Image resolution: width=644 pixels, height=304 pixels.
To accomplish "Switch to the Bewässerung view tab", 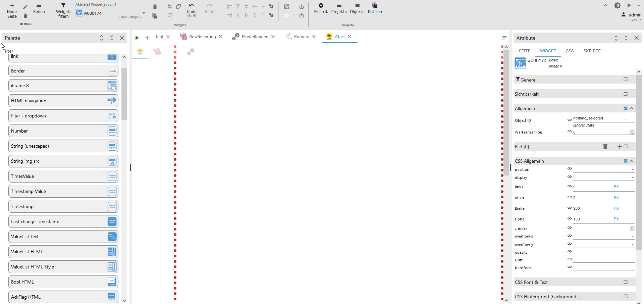I will [202, 37].
